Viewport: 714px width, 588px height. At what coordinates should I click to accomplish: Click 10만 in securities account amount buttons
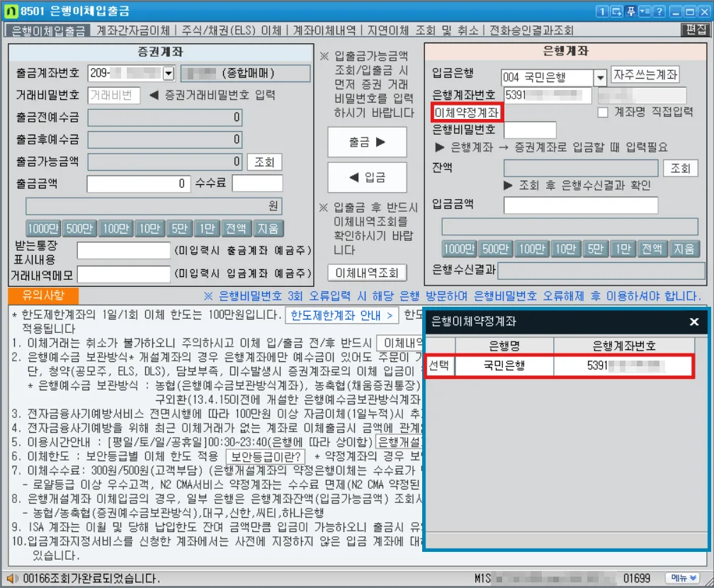point(150,228)
